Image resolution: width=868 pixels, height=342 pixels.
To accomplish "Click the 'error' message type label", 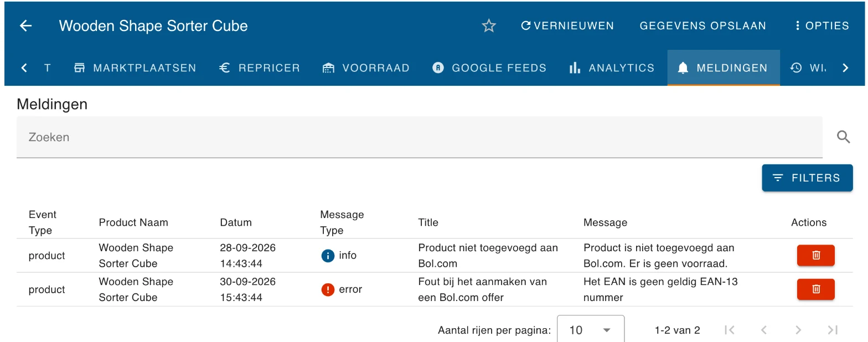I will 350,289.
